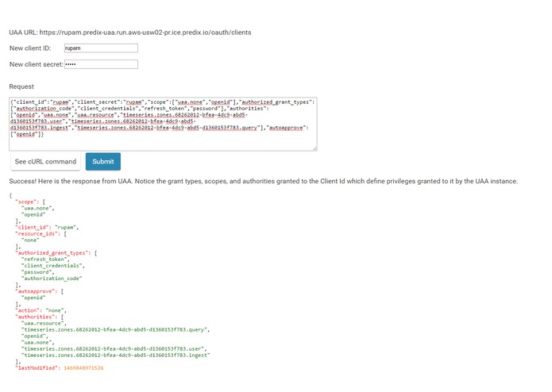Submit the client creation request

103,162
